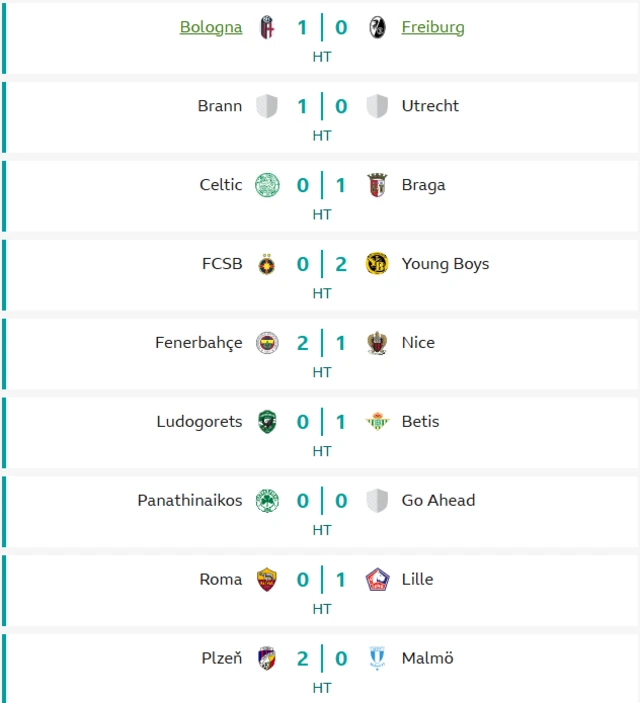Click the Lille club crest
The image size is (640, 703).
coord(377,580)
